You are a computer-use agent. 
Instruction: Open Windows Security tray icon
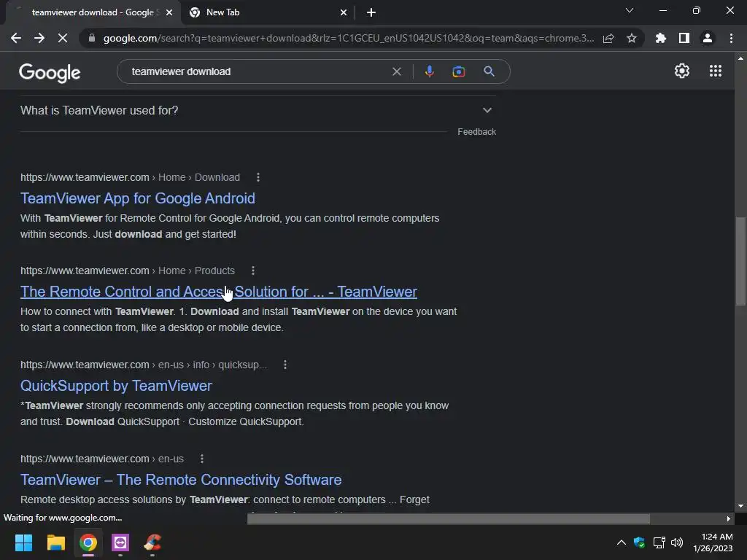pyautogui.click(x=639, y=542)
